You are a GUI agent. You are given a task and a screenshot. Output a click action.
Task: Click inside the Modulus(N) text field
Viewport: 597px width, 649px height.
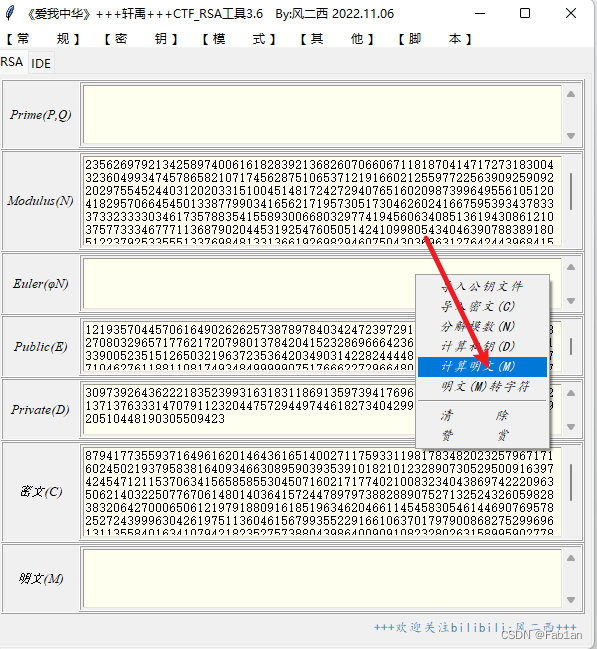[322, 201]
